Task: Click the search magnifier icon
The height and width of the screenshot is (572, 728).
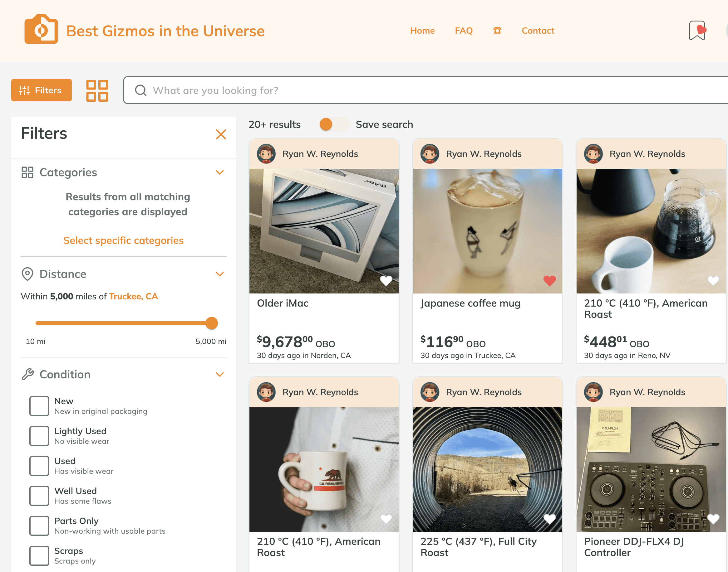Action: pos(141,90)
